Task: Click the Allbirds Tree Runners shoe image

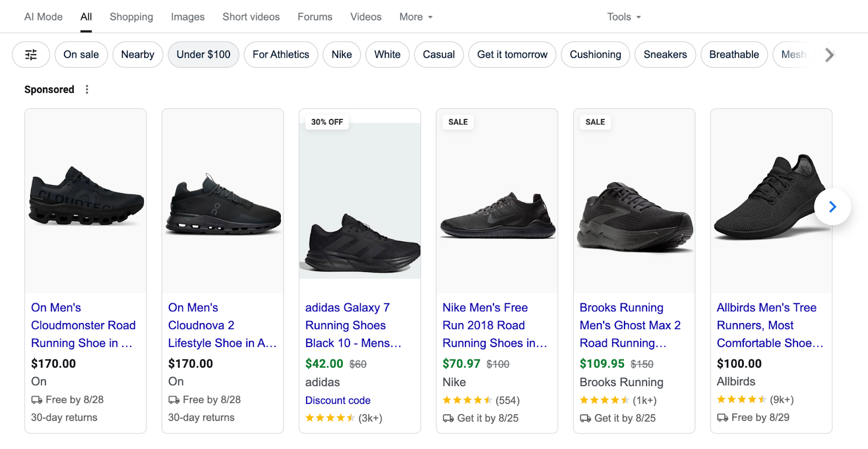Action: (771, 200)
